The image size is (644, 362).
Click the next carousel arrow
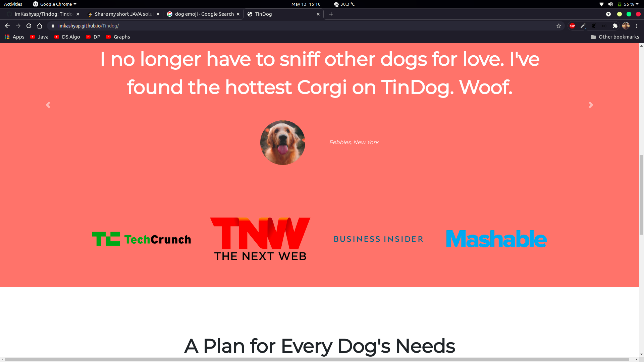point(591,105)
